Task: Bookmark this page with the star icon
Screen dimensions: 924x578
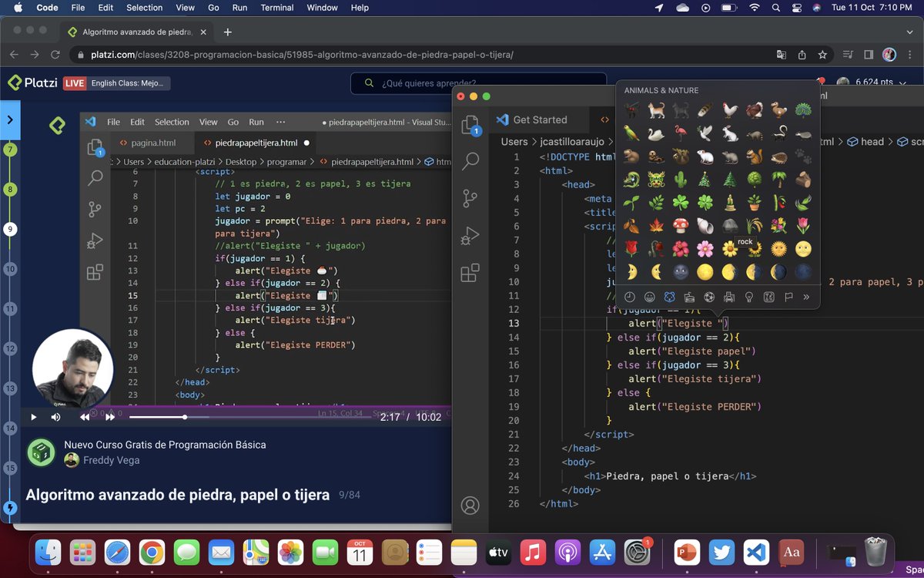Action: tap(822, 55)
